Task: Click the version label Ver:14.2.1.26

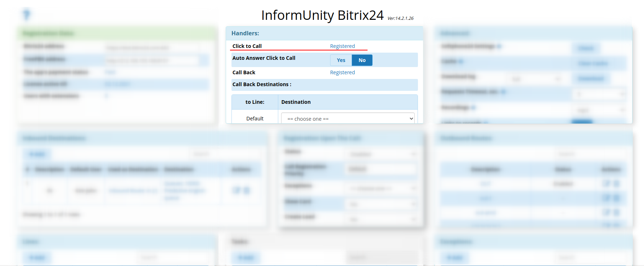Action: pyautogui.click(x=400, y=18)
